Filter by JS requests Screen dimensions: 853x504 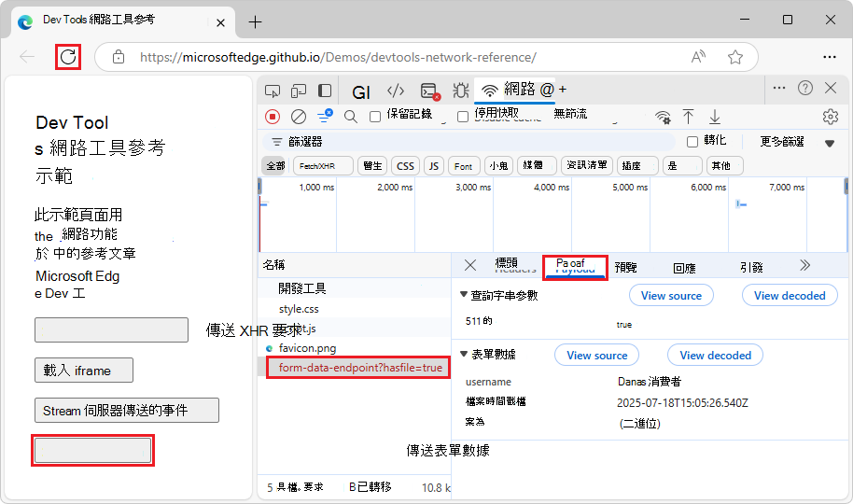434,166
